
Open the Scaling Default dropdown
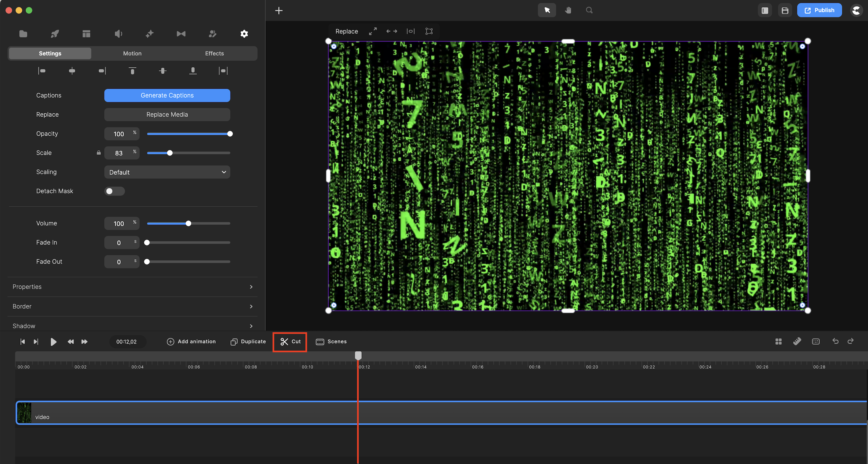(167, 172)
